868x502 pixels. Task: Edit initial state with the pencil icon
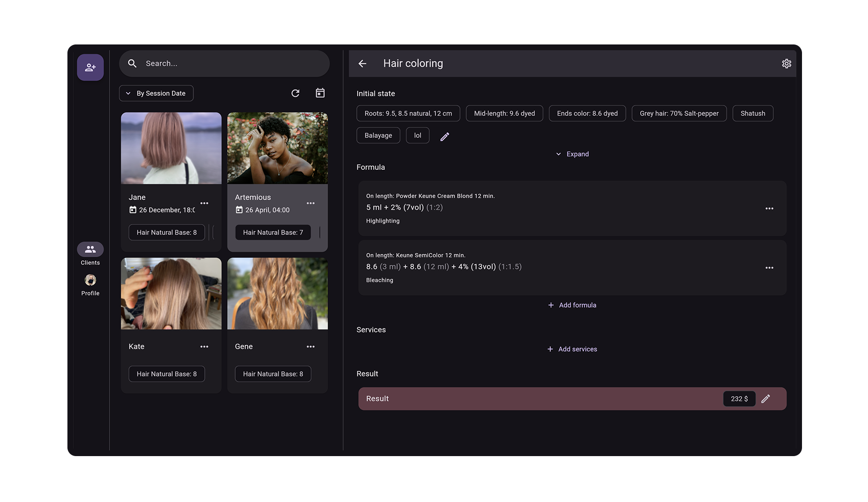tap(444, 137)
